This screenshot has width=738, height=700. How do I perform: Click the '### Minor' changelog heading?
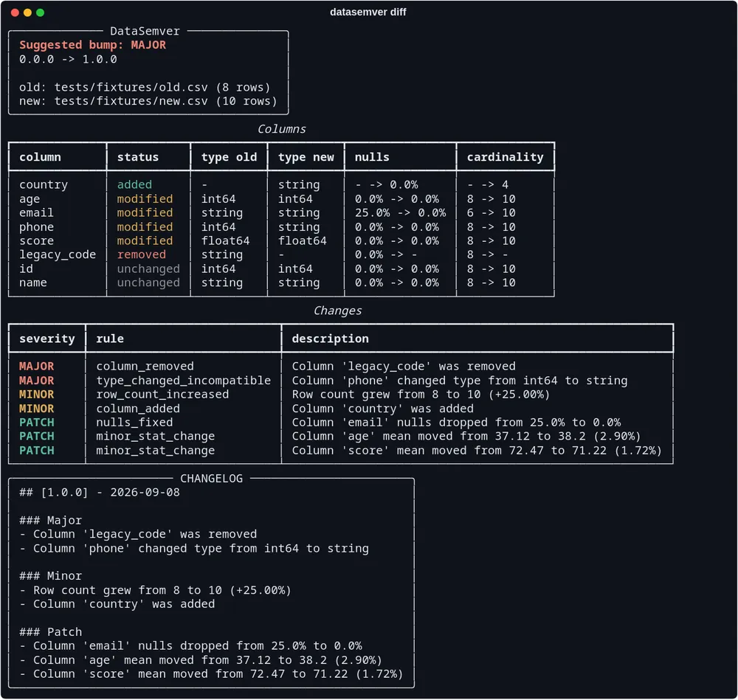tap(50, 576)
